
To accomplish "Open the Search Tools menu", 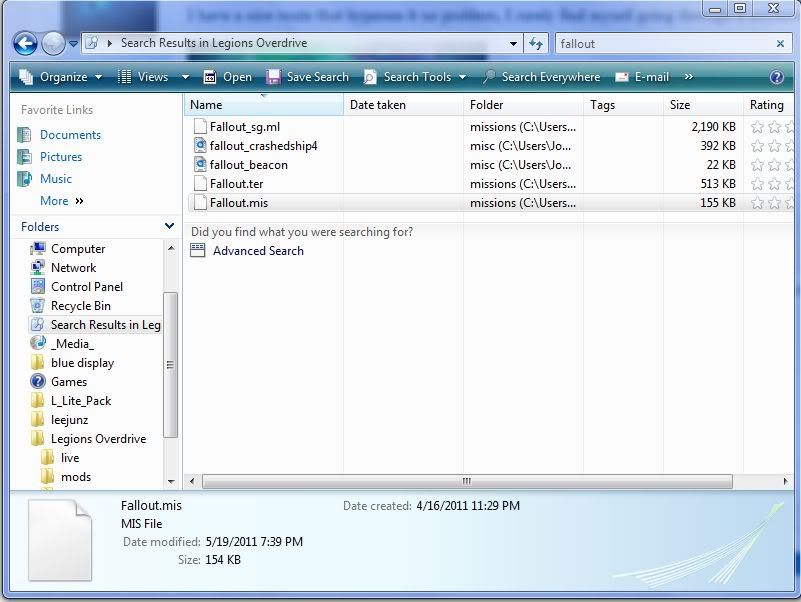I will point(415,77).
